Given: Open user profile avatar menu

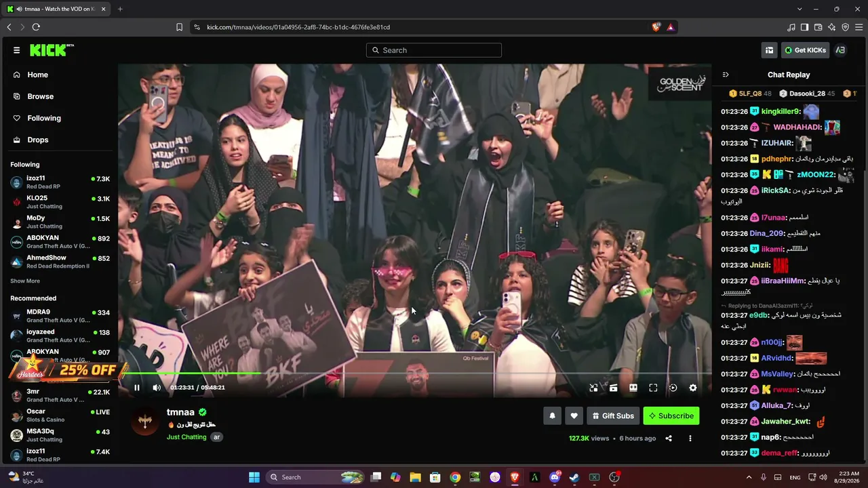Looking at the screenshot, I should pyautogui.click(x=841, y=50).
